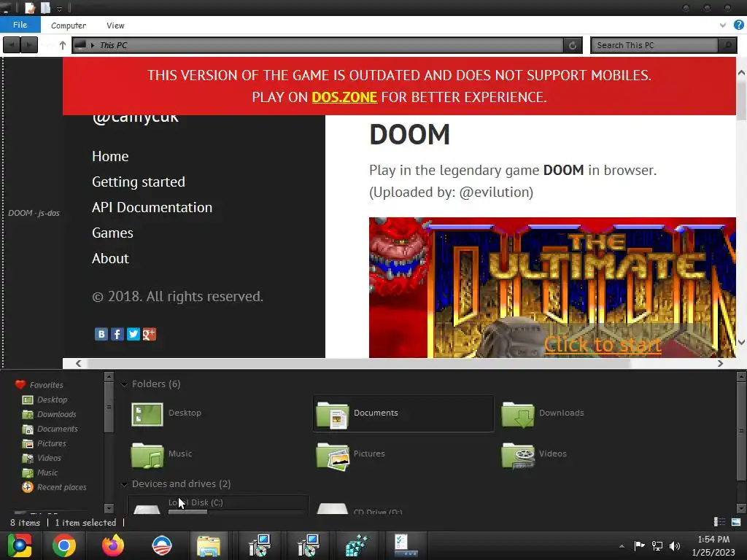Click the page scroll right arrow
The height and width of the screenshot is (560, 747).
[720, 363]
